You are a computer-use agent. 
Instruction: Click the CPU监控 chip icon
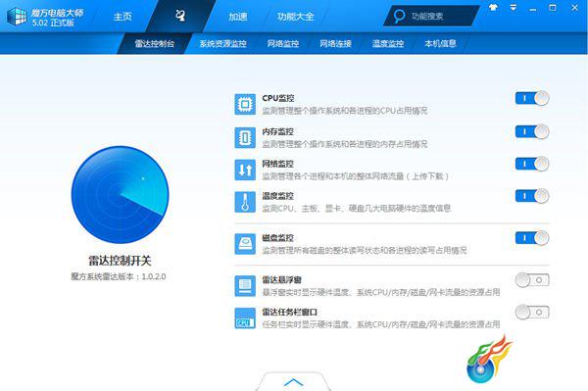[245, 104]
